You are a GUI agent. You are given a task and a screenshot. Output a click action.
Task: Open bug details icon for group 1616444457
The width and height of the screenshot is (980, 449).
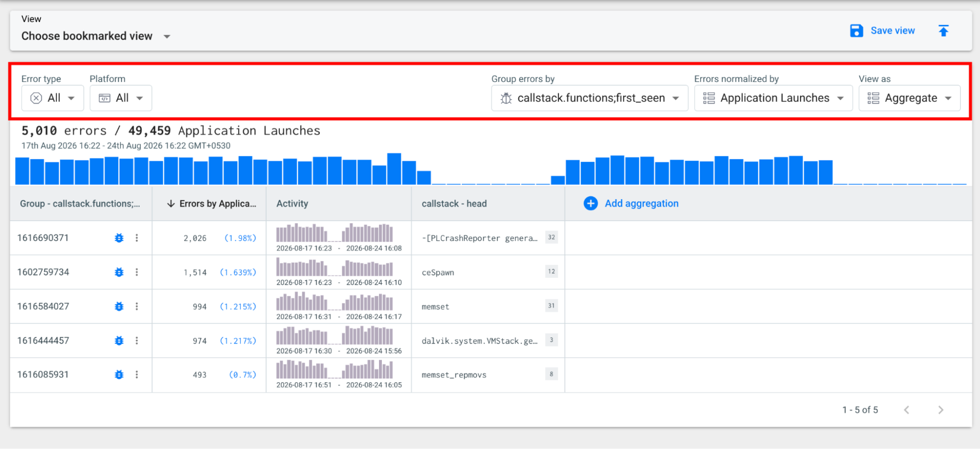tap(119, 341)
